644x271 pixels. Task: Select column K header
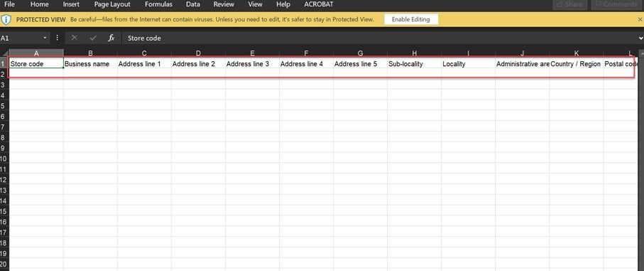[577, 53]
